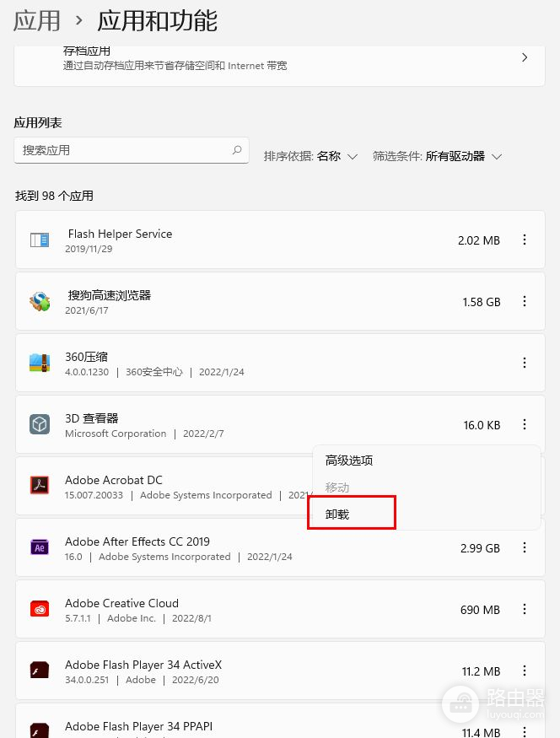Click the 找到 98 个应用 count text

click(54, 196)
